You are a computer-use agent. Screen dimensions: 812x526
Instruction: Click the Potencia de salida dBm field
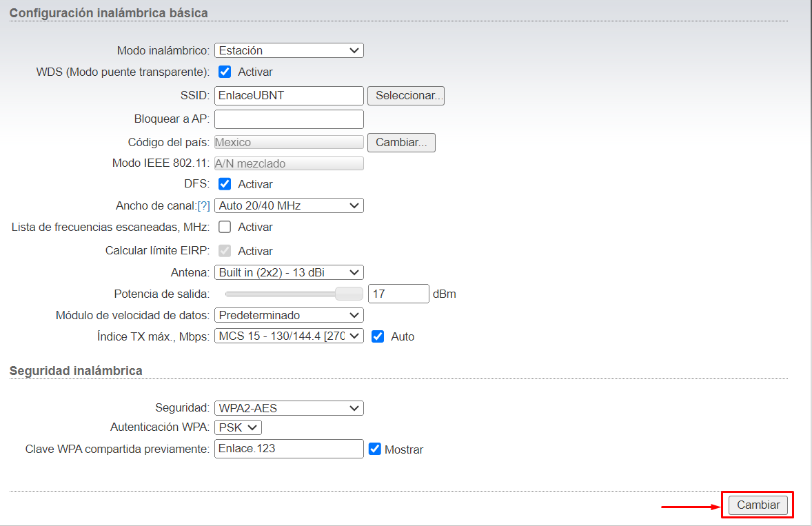coord(398,294)
